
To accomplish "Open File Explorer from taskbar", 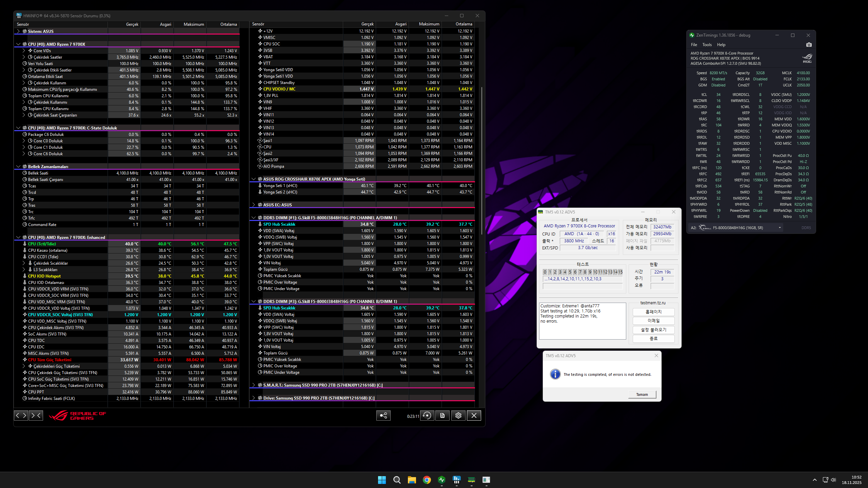I will point(412,480).
